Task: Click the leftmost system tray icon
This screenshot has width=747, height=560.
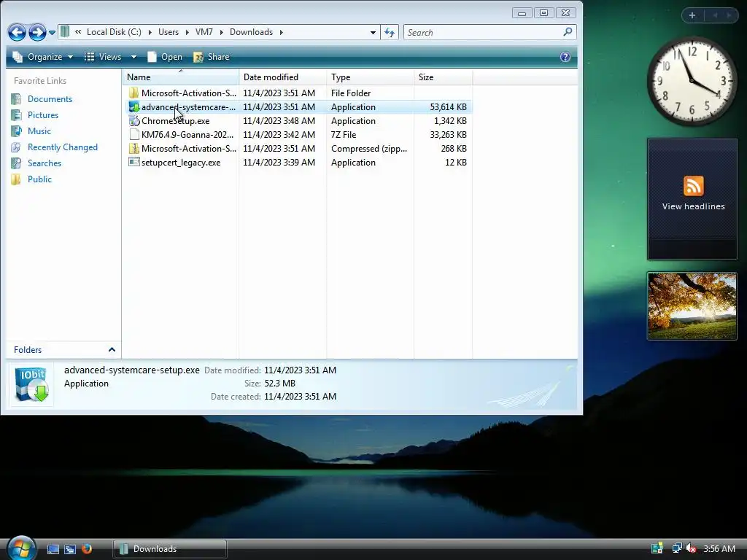Action: (x=657, y=548)
